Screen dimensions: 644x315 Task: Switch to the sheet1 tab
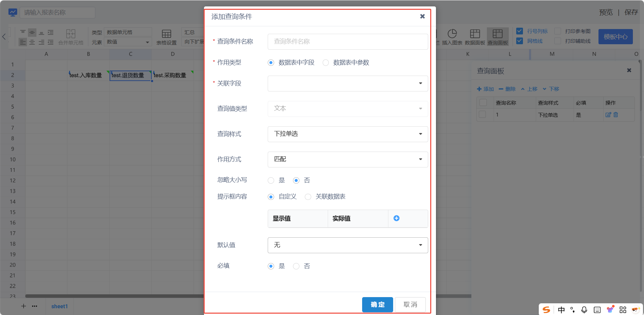(59, 306)
